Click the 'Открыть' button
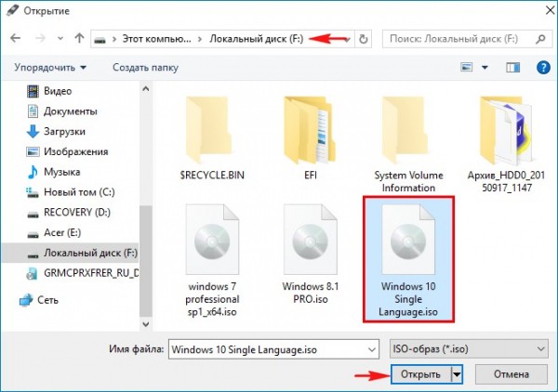 click(420, 374)
